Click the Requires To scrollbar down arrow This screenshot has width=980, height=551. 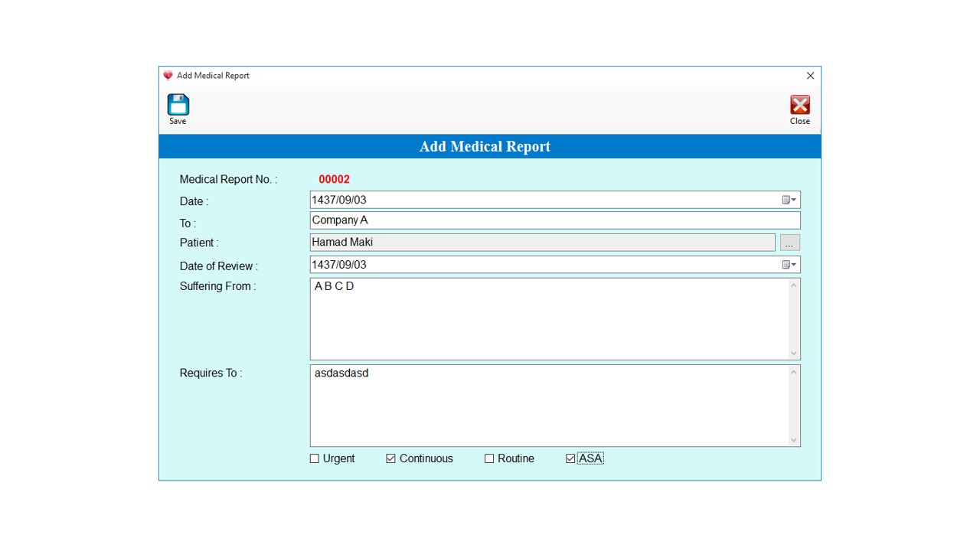coord(794,440)
